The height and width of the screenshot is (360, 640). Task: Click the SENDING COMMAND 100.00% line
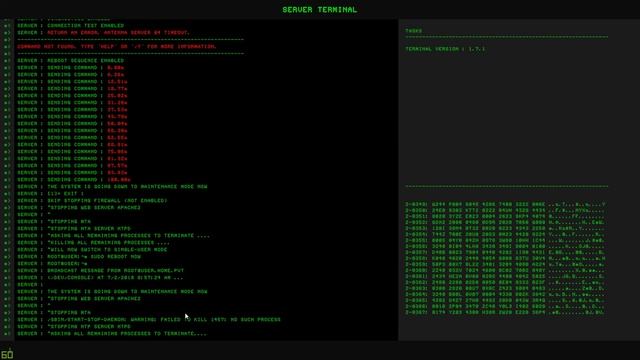pos(73,180)
